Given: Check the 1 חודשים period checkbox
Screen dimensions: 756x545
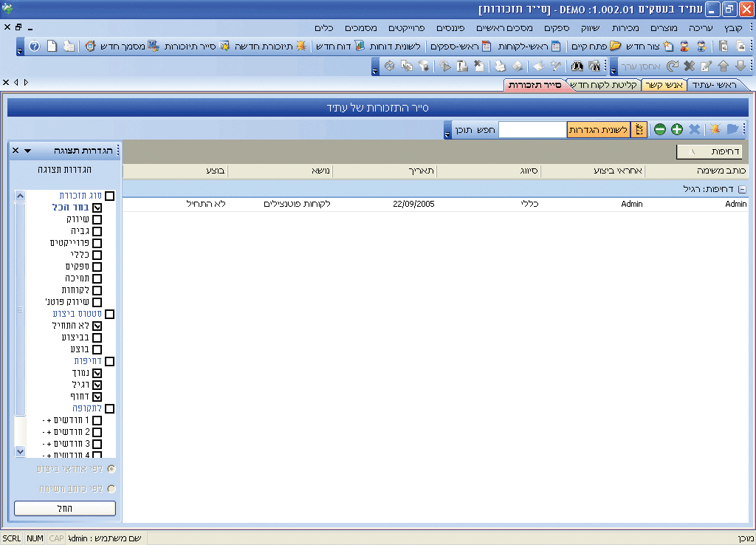Looking at the screenshot, I should click(x=97, y=421).
